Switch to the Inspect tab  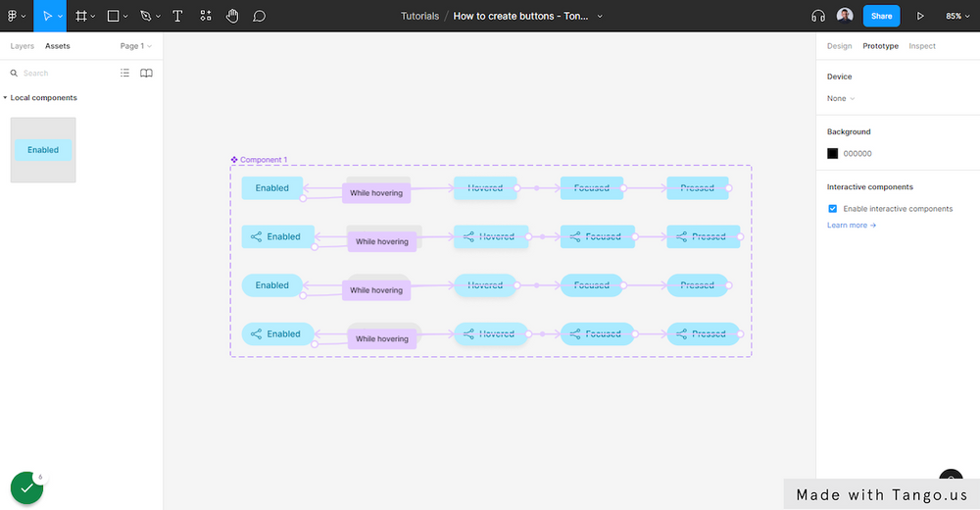click(x=921, y=46)
